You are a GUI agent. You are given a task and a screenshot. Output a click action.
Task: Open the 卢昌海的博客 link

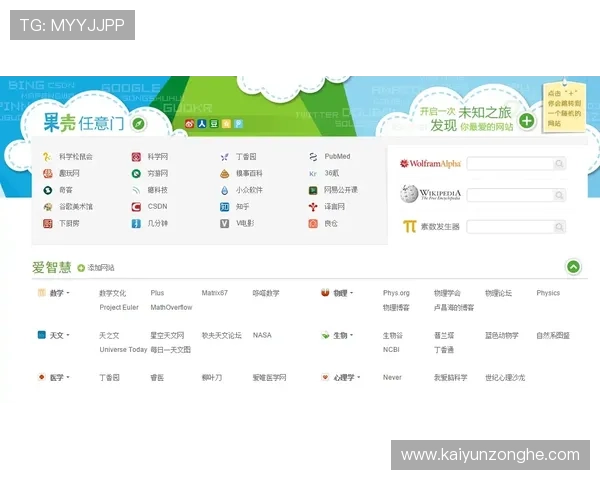tap(454, 307)
